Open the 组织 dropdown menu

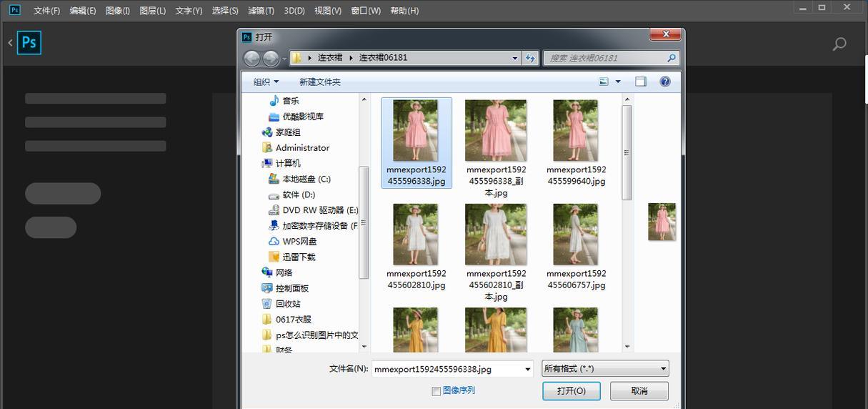[266, 82]
